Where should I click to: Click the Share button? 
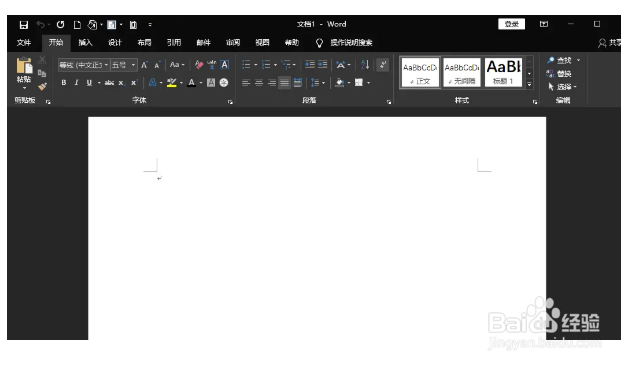tap(609, 43)
